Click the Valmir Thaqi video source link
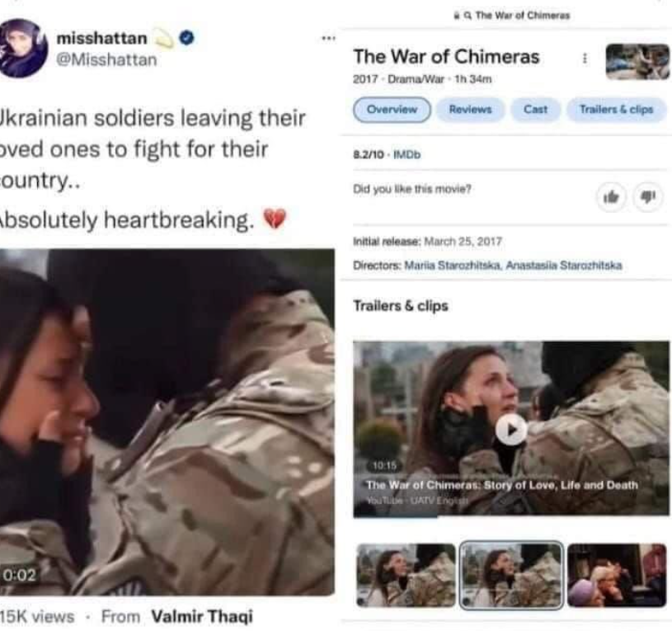 (202, 616)
